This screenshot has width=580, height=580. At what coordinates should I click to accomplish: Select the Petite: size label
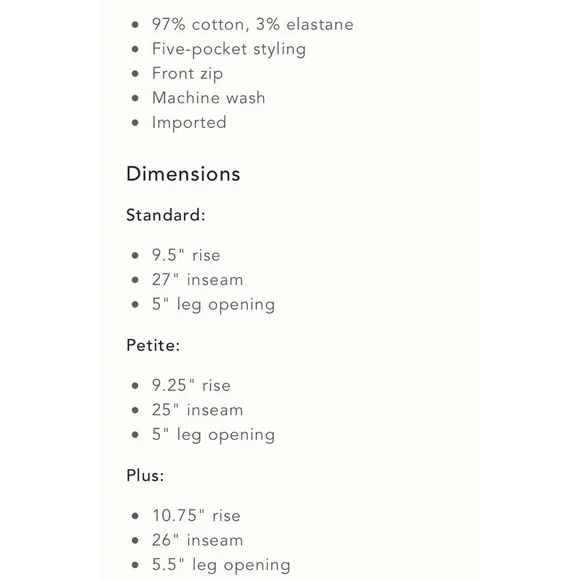pyautogui.click(x=153, y=345)
